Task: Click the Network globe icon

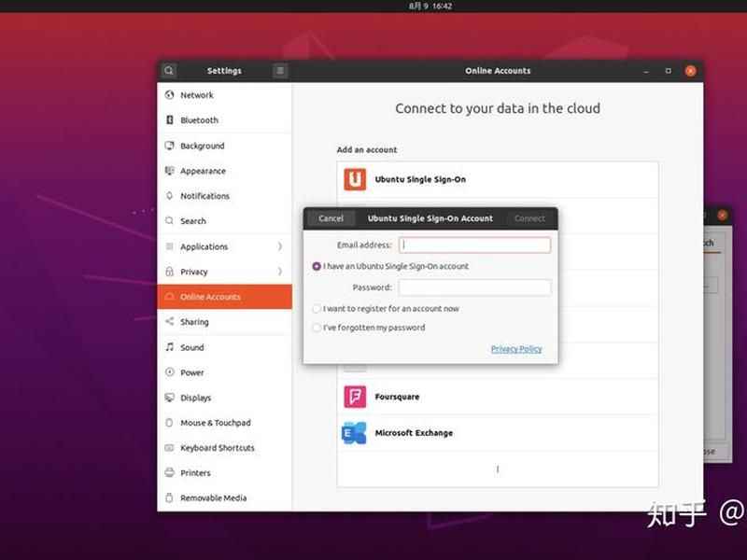Action: [x=169, y=95]
